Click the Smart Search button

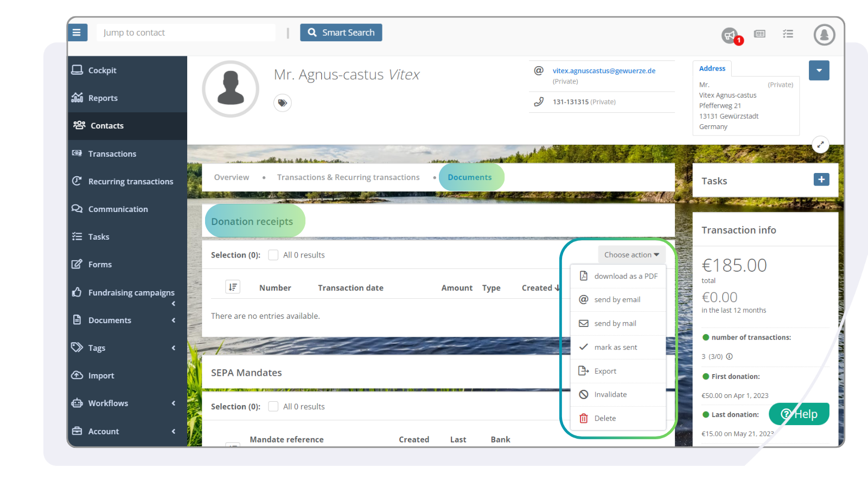[x=341, y=32]
